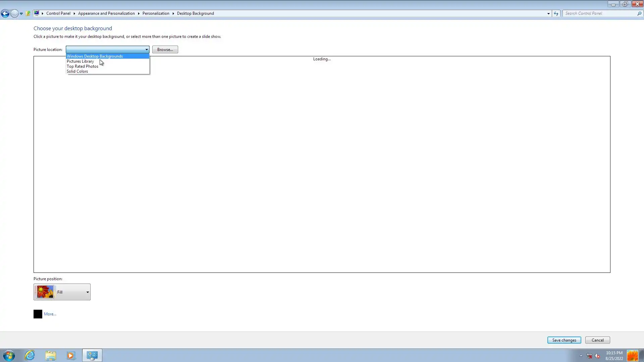Click the search magnifier icon
Viewport: 644px width, 362px height.
coord(639,13)
